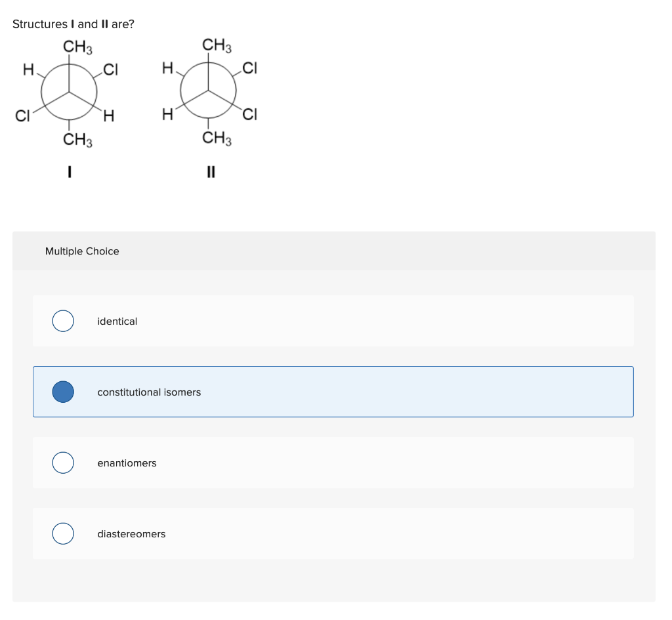Click the Multiple Choice header text

tap(82, 251)
